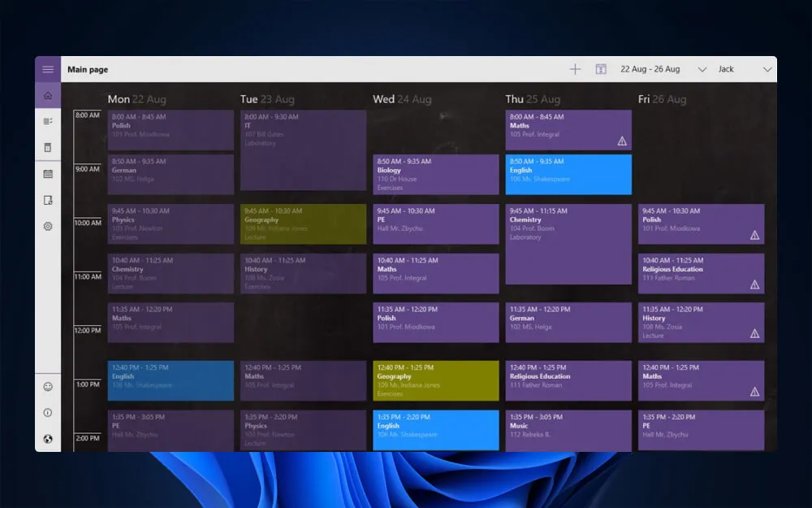Screen dimensions: 812x508
Task: Open the info icon in the sidebar
Action: point(48,413)
